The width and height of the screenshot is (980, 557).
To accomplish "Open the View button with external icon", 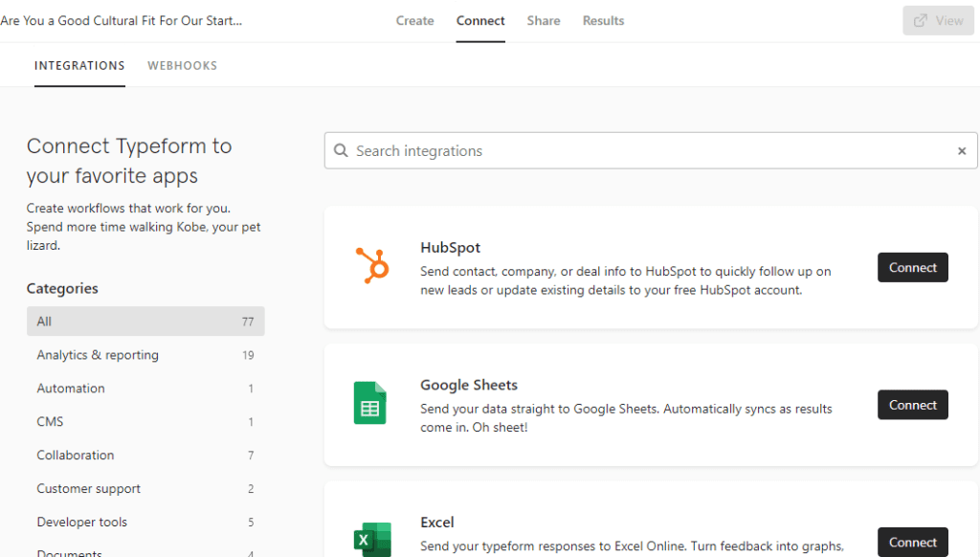I will click(938, 21).
